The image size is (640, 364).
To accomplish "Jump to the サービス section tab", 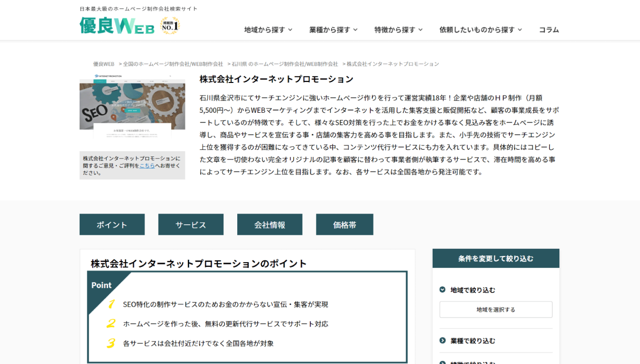I will pos(191,225).
